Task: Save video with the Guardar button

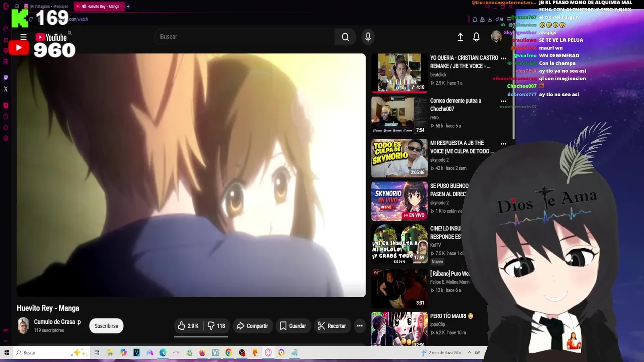Action: coord(293,326)
